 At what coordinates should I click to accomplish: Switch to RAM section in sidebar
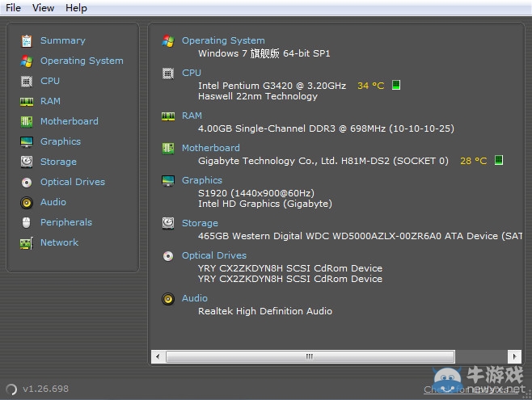click(x=50, y=101)
